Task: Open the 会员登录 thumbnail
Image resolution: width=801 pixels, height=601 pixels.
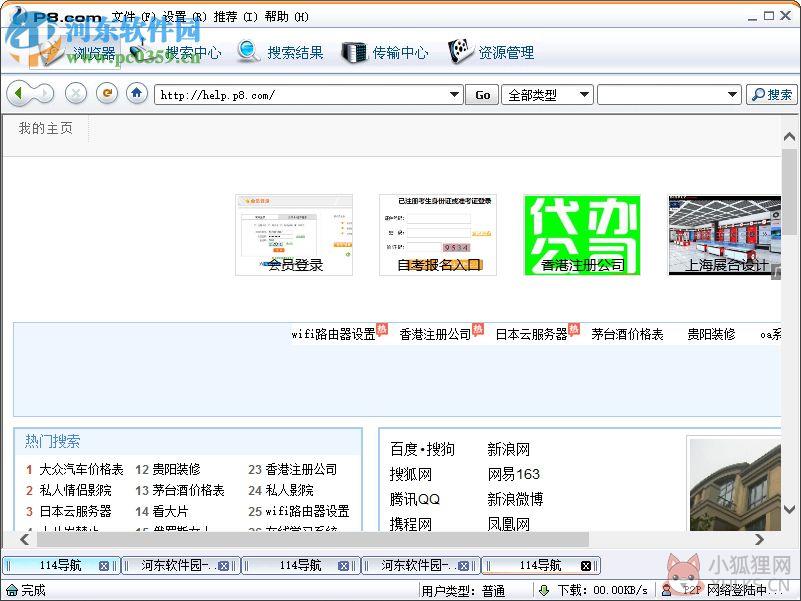Action: [294, 235]
